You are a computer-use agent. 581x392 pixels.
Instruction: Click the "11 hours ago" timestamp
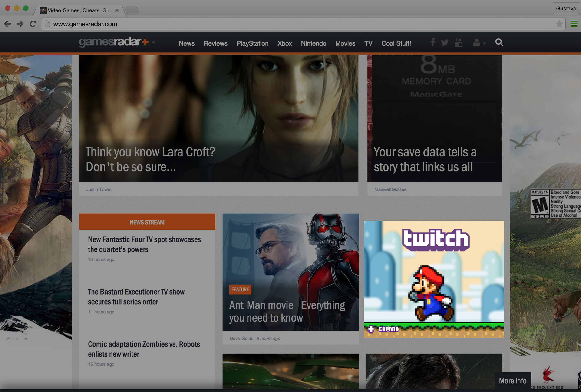coord(101,312)
